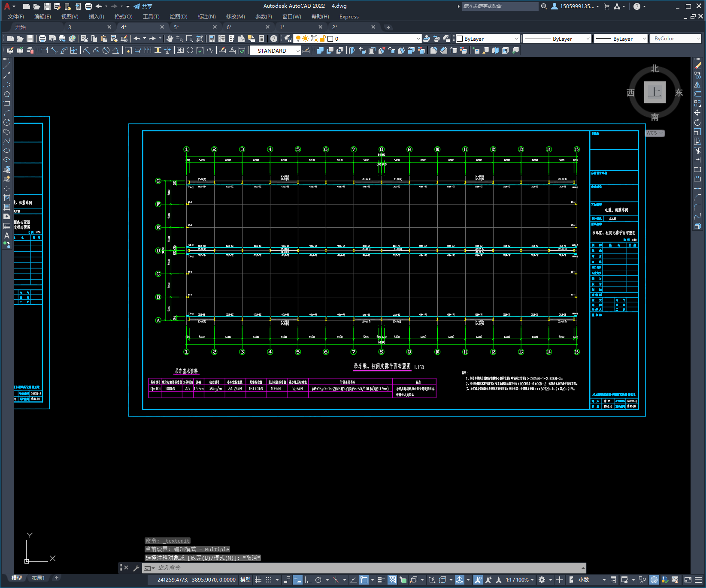Select the Multiline Text tool (A)
The image size is (706, 588).
point(7,235)
